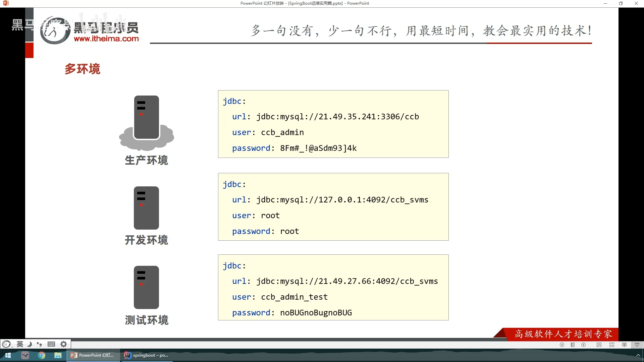Go to the previous slide arrow
Screen dimensions: 644x362
pos(562,345)
